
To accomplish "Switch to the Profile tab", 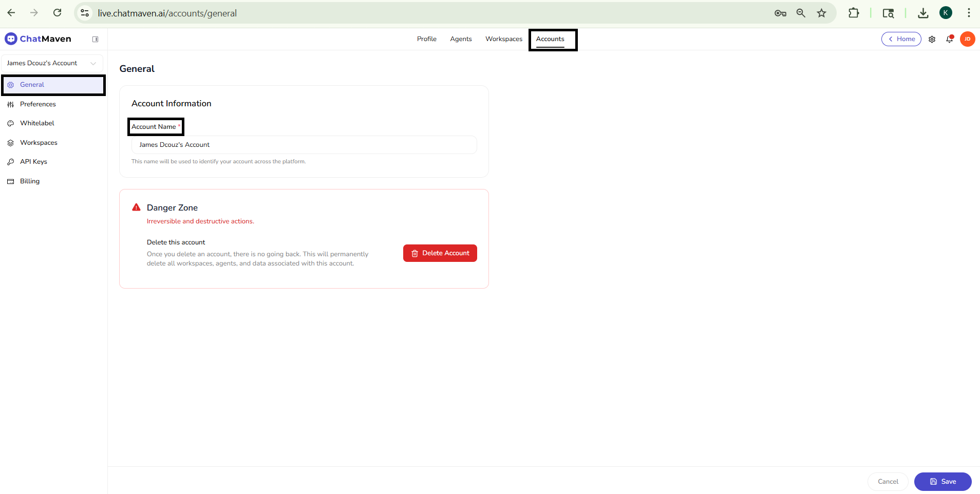I will point(426,39).
